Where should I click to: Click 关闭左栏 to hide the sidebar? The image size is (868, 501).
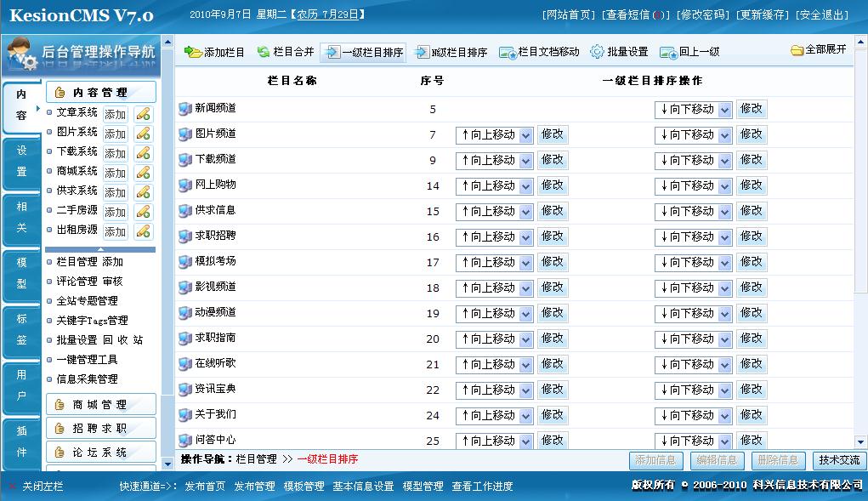point(42,487)
